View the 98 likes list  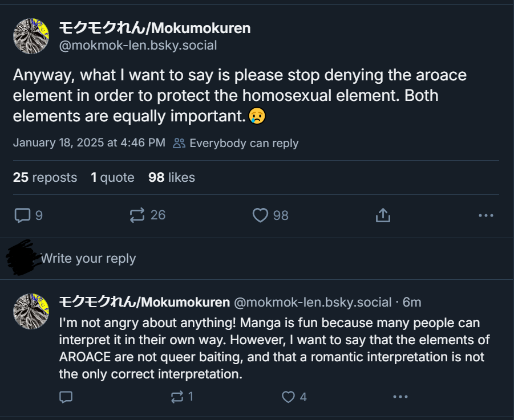point(172,177)
